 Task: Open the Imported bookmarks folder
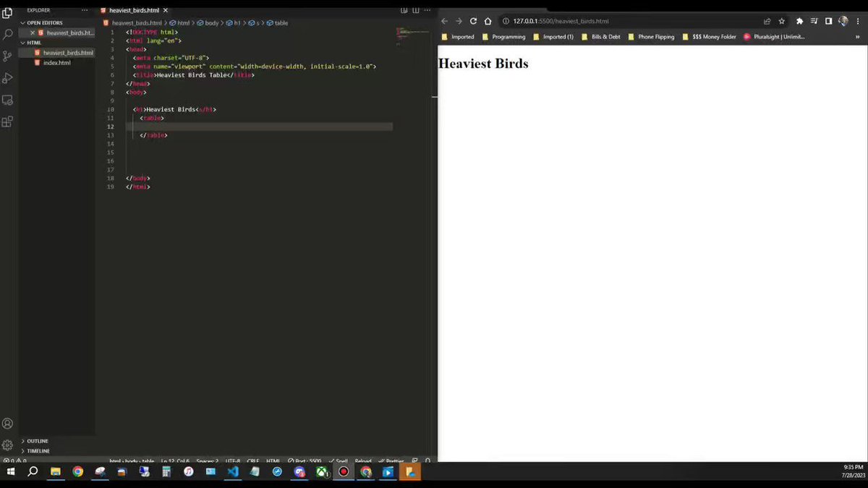click(458, 36)
